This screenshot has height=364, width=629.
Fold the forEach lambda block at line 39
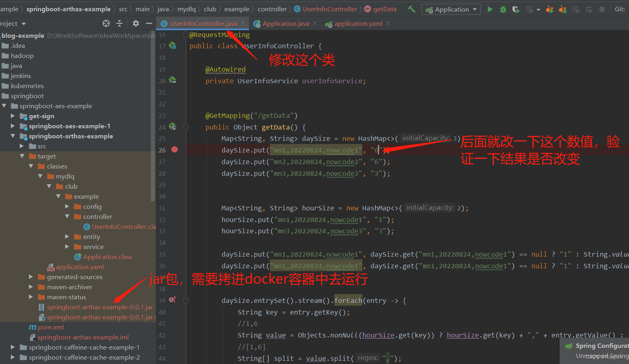coord(186,300)
